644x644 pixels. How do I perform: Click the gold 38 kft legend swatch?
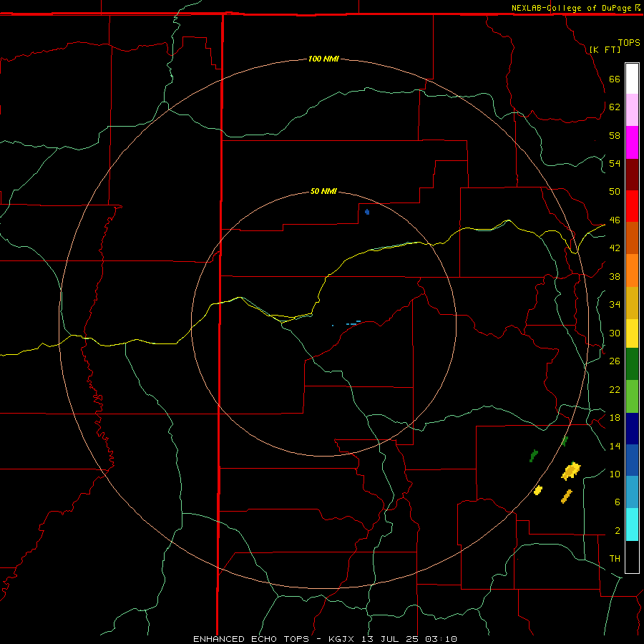tap(632, 303)
